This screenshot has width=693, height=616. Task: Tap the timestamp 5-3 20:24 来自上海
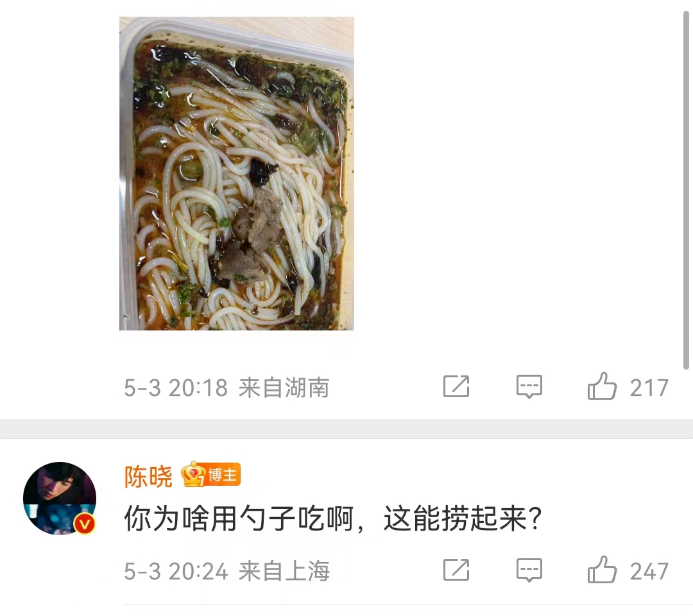click(227, 571)
